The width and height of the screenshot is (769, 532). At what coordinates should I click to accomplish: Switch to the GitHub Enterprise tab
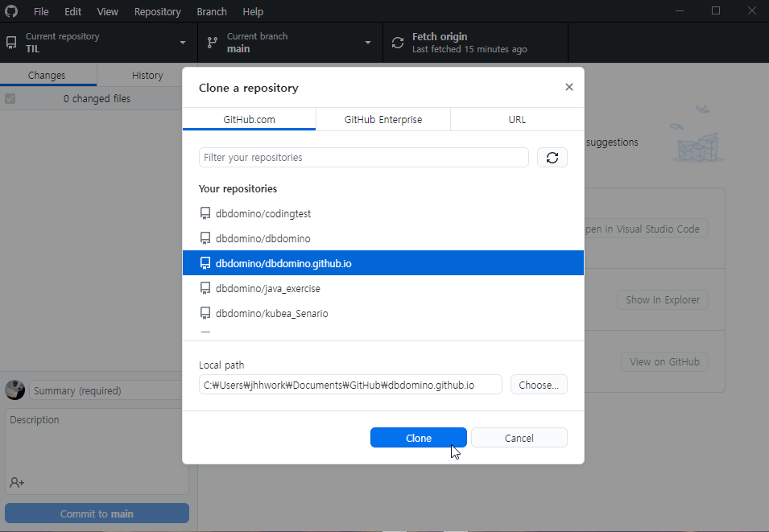click(x=383, y=119)
